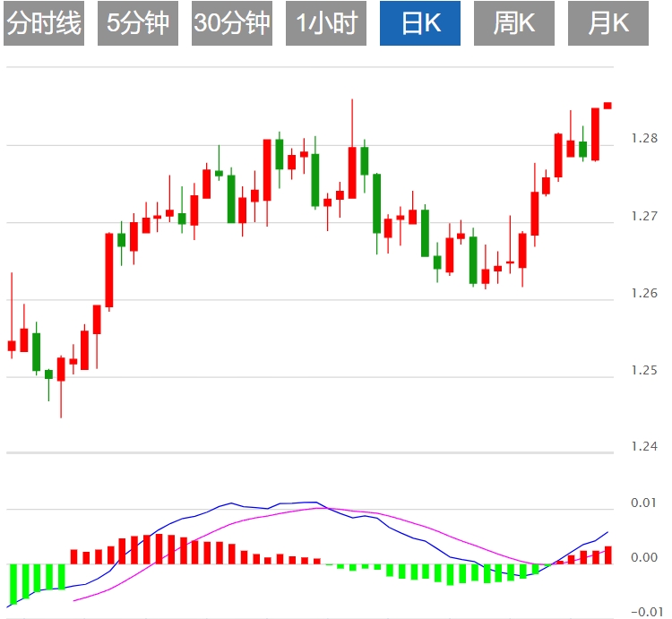Switch to the 月K monthly tab
This screenshot has height=619, width=672.
pyautogui.click(x=608, y=23)
